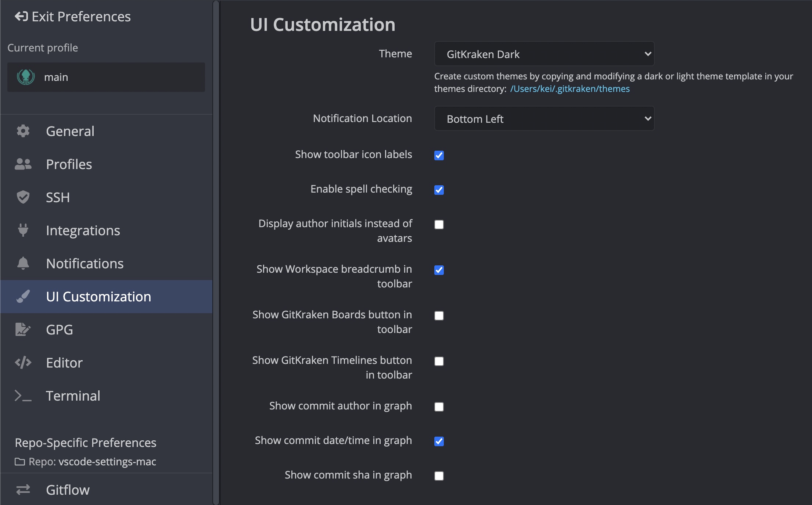Click the GPG signing icon

click(x=23, y=329)
